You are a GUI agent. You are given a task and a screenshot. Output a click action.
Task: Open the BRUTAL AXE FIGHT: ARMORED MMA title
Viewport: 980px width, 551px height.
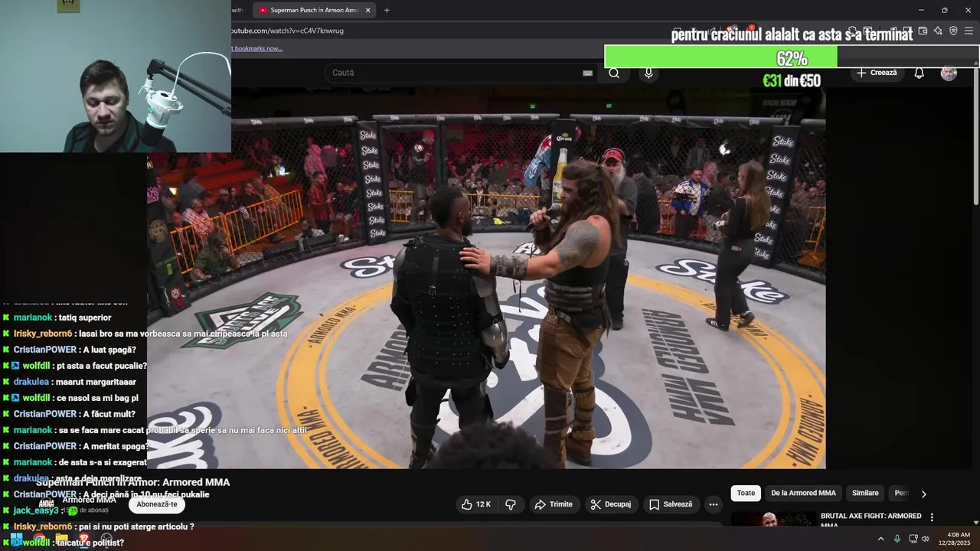[x=871, y=520]
